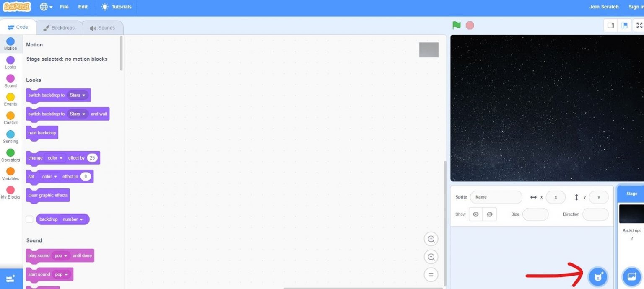Zoom out on the code workspace
Image resolution: width=644 pixels, height=289 pixels.
point(431,257)
